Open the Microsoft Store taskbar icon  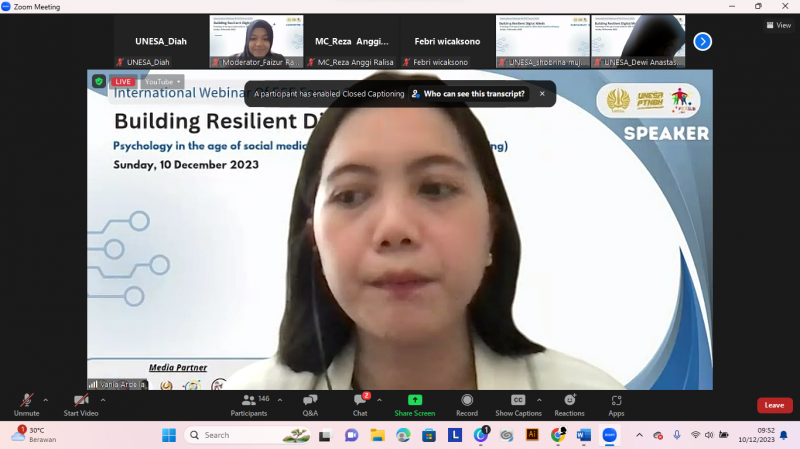tap(429, 435)
